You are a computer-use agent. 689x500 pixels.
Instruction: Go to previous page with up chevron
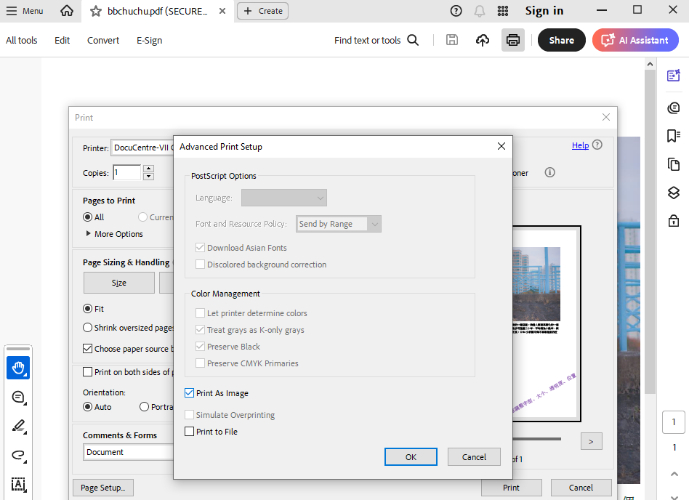[x=674, y=474]
